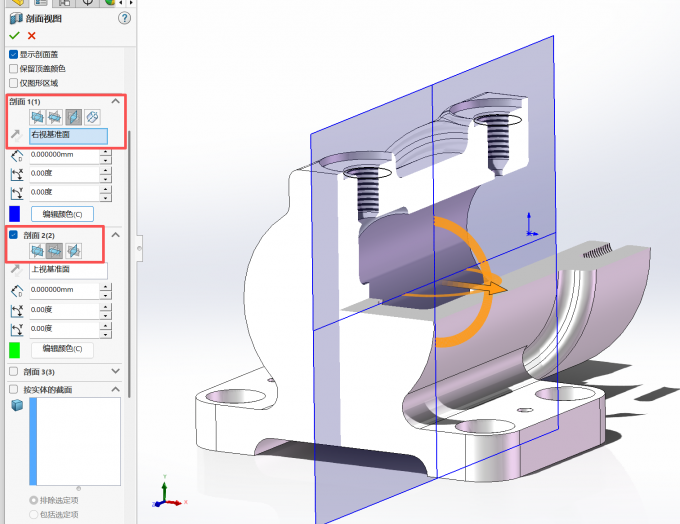The image size is (680, 524).
Task: Click offset distance icon in 剖面 2
Action: [x=16, y=291]
